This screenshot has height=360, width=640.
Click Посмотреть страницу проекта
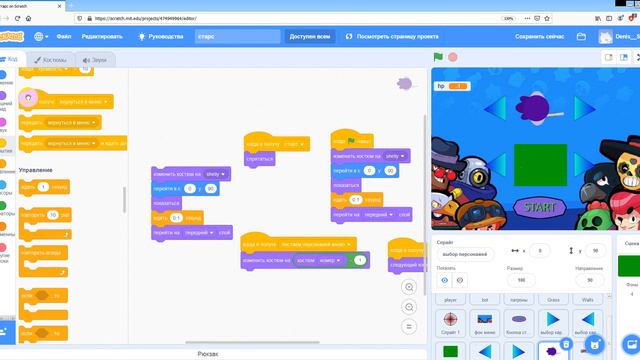click(392, 37)
